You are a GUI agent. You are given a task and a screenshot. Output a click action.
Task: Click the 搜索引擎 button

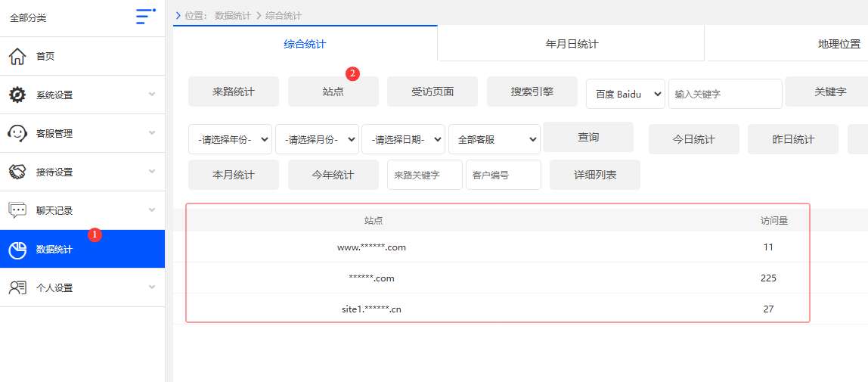[532, 92]
